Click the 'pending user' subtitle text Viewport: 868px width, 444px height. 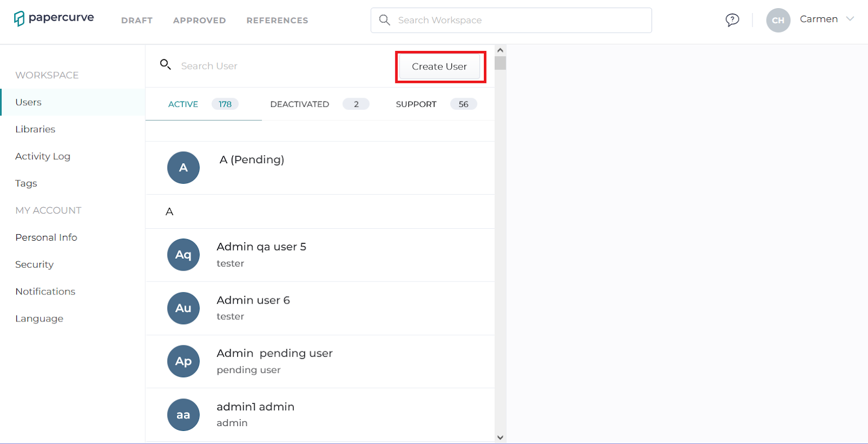248,370
